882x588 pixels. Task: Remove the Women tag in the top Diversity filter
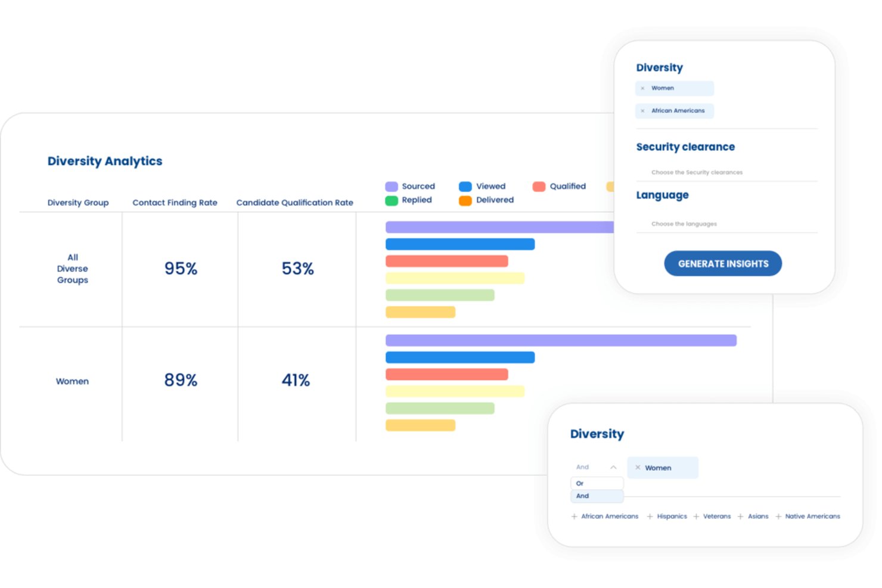coord(642,88)
